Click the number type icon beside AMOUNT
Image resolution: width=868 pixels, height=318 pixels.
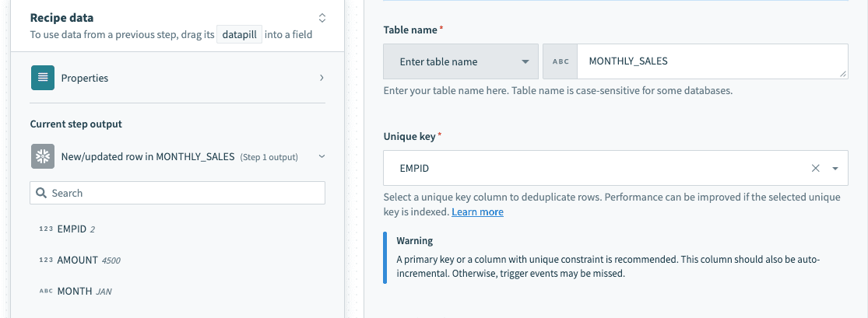(x=46, y=260)
